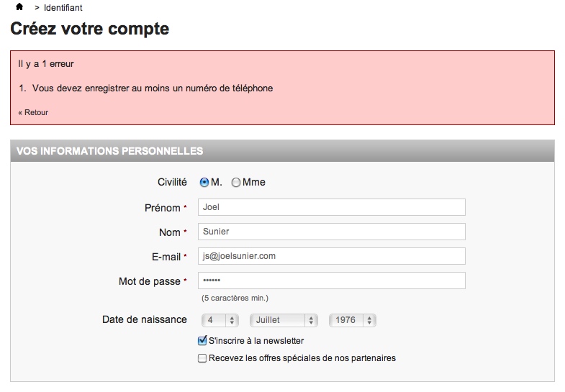Click the E-mail input field

pyautogui.click(x=332, y=256)
